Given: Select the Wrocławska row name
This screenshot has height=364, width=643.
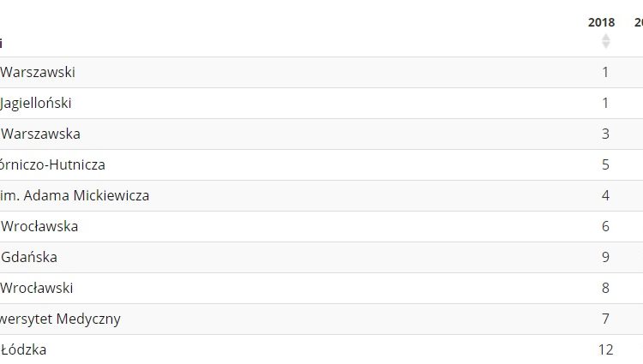Looking at the screenshot, I should (39, 226).
